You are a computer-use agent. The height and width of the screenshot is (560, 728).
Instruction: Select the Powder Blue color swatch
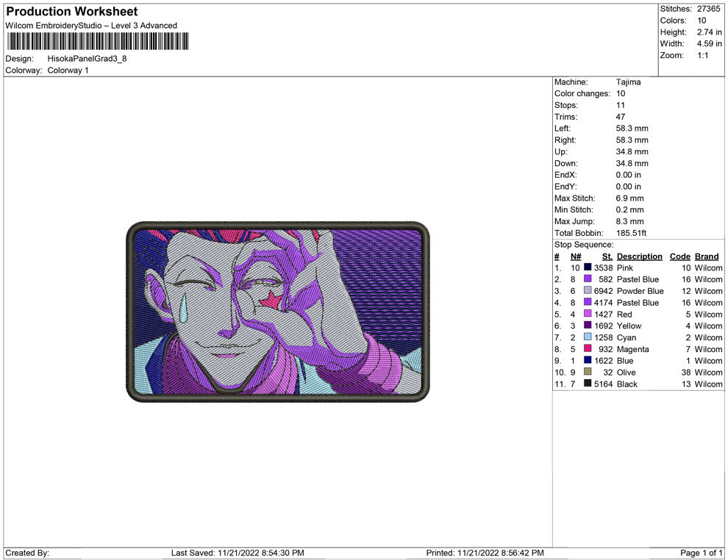pyautogui.click(x=588, y=290)
